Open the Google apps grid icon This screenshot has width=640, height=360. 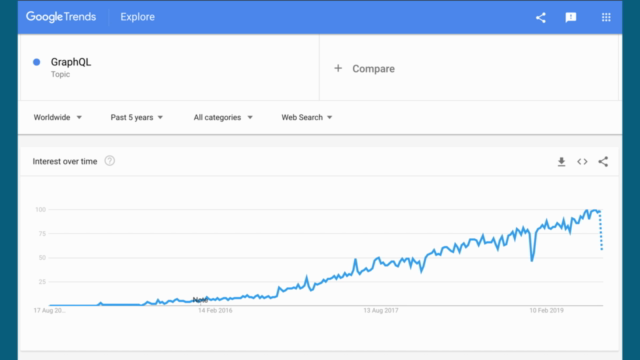[606, 17]
